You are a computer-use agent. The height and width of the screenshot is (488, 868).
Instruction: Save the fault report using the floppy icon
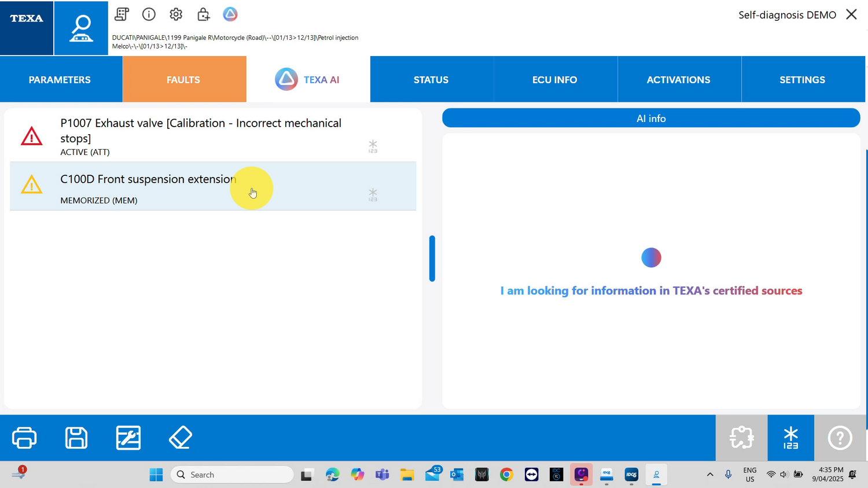click(76, 438)
